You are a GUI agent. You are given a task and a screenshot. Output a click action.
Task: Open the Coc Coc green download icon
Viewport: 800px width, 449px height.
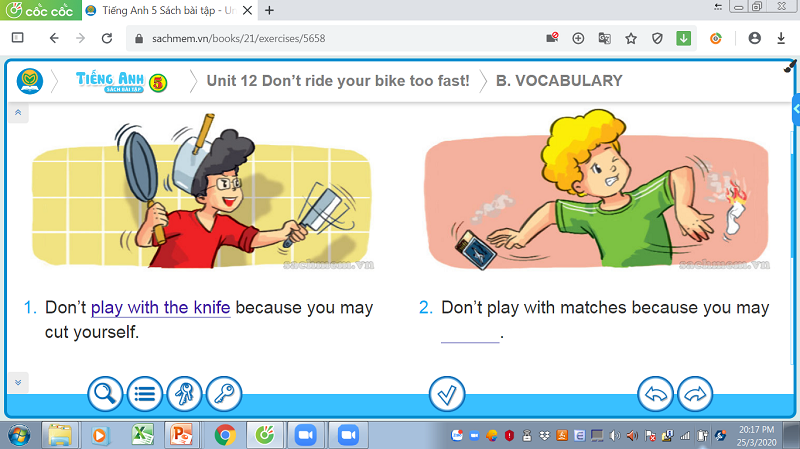684,38
